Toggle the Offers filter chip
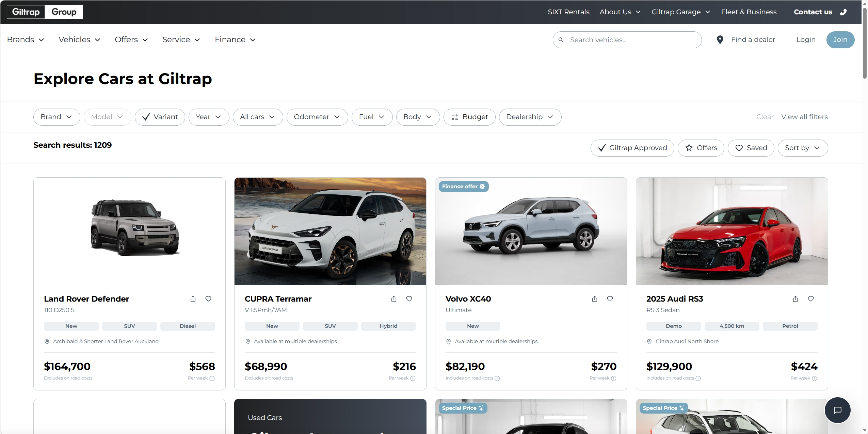868x434 pixels. [701, 148]
